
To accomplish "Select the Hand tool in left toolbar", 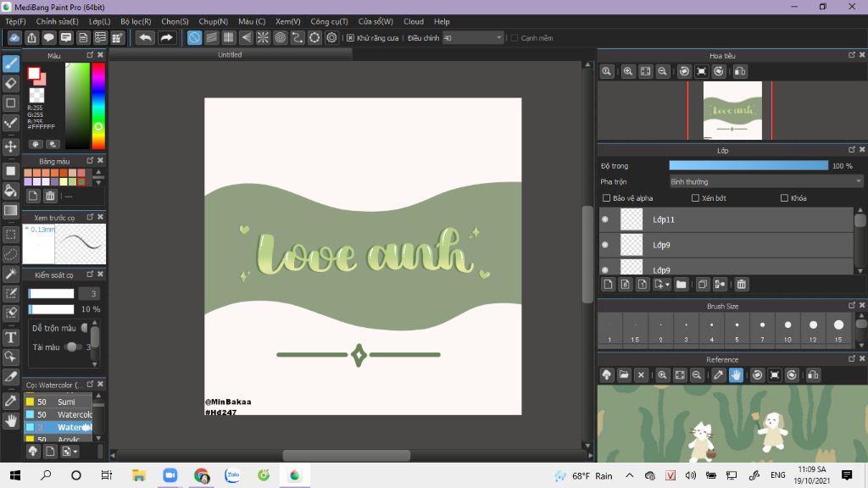I will click(x=10, y=420).
